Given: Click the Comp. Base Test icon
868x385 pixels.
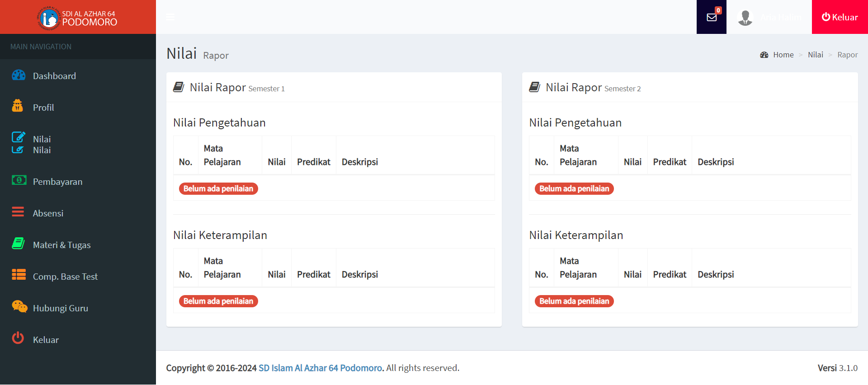Looking at the screenshot, I should click(x=19, y=275).
